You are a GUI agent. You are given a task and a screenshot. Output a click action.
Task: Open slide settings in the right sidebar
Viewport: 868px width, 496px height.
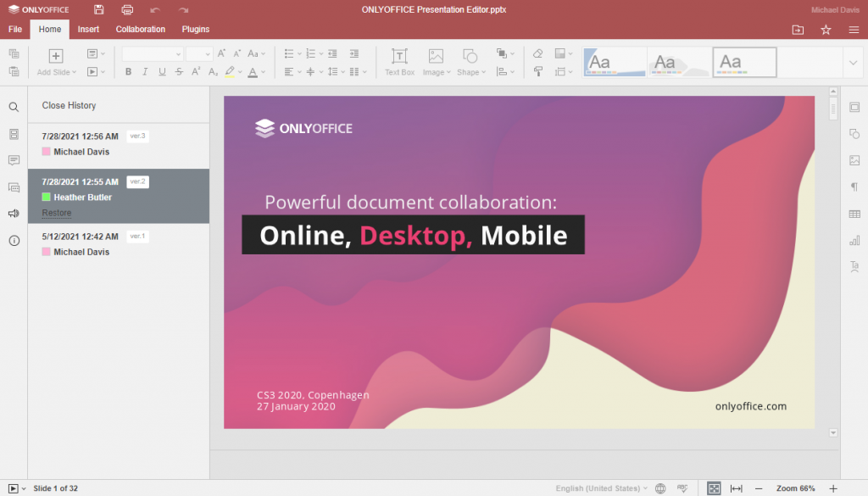[854, 108]
